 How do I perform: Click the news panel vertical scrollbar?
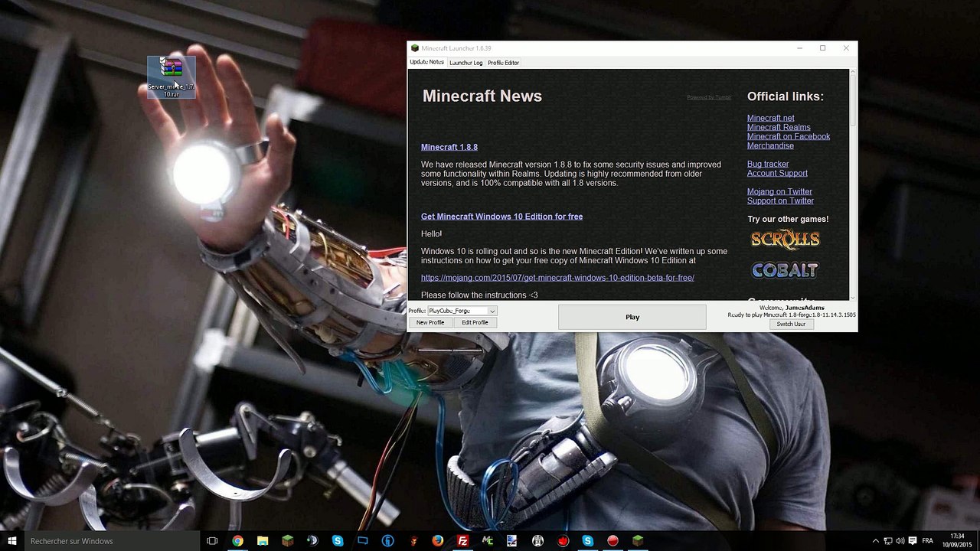[x=853, y=184]
